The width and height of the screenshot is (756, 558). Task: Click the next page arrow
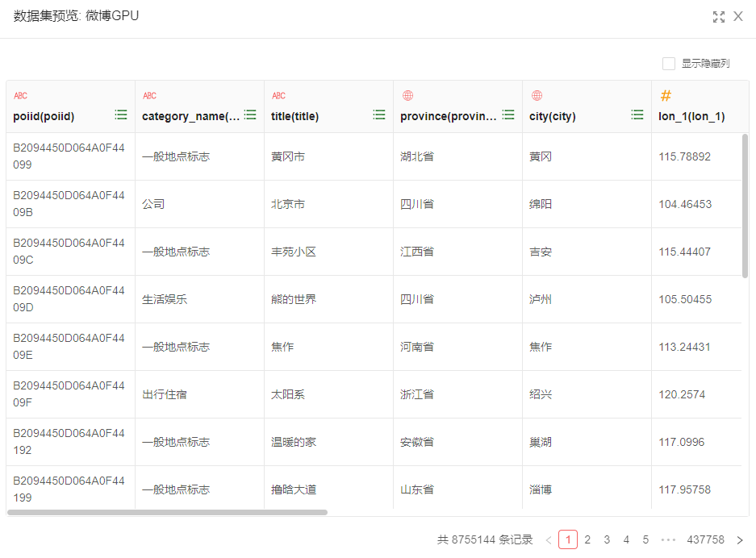(x=740, y=539)
